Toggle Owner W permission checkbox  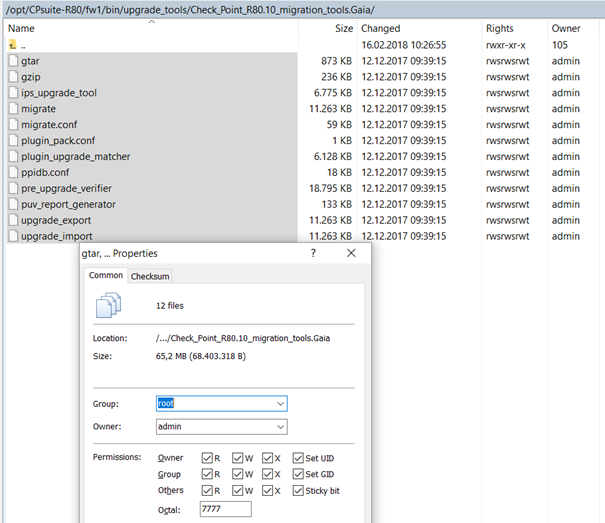coord(237,458)
